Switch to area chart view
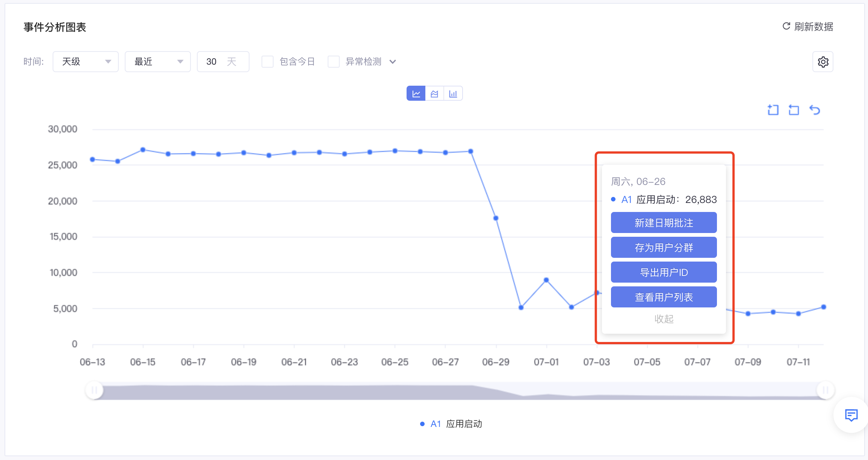868x460 pixels. (434, 94)
